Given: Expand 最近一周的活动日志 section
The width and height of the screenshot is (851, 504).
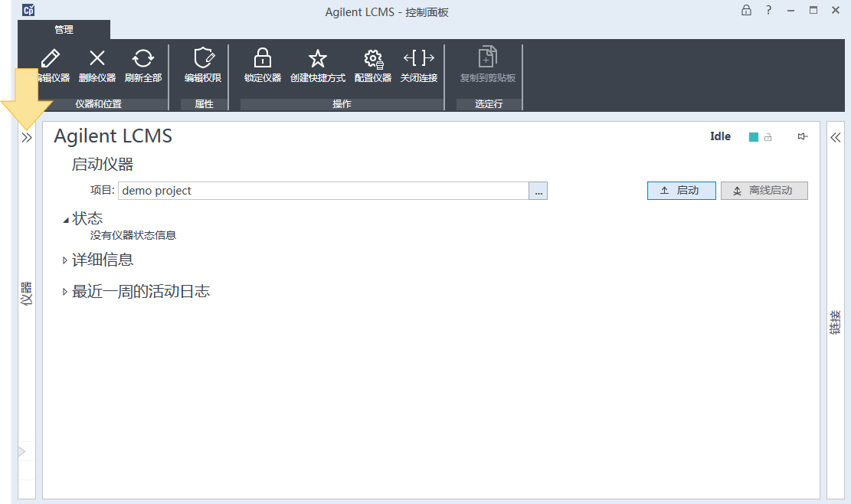Looking at the screenshot, I should pyautogui.click(x=64, y=292).
